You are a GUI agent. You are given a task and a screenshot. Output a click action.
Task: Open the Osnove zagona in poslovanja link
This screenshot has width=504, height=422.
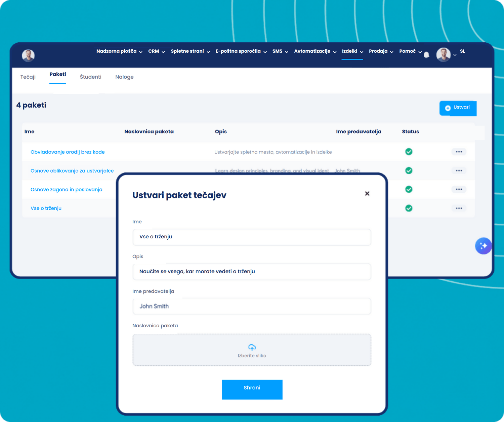coord(66,190)
